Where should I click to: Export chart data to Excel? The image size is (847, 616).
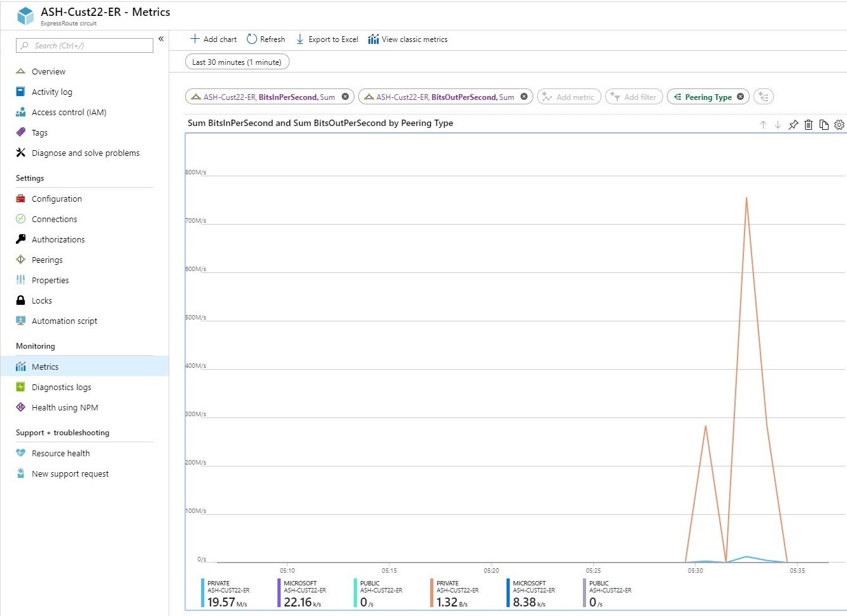pos(326,39)
